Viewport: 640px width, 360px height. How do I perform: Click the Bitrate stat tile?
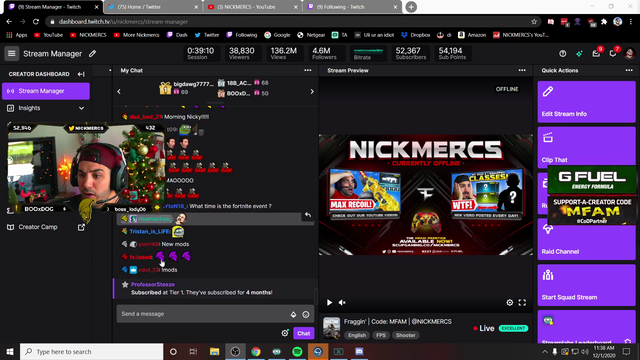click(x=368, y=53)
